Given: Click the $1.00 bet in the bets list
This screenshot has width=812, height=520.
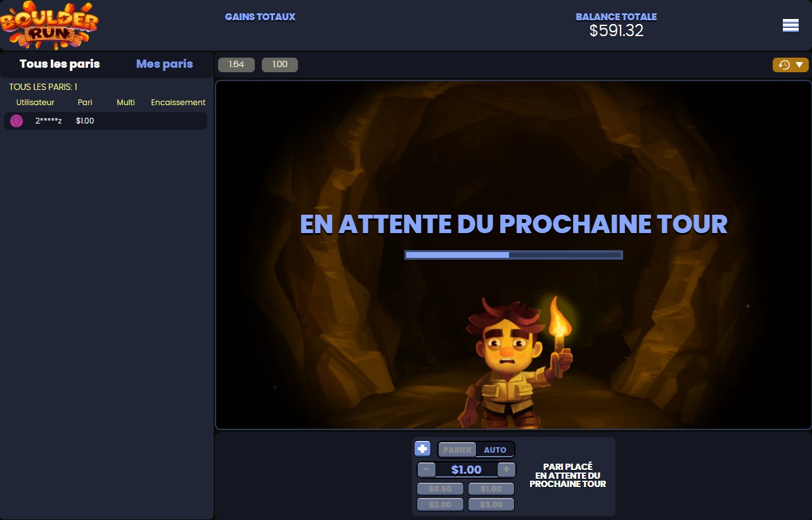Looking at the screenshot, I should tap(85, 121).
